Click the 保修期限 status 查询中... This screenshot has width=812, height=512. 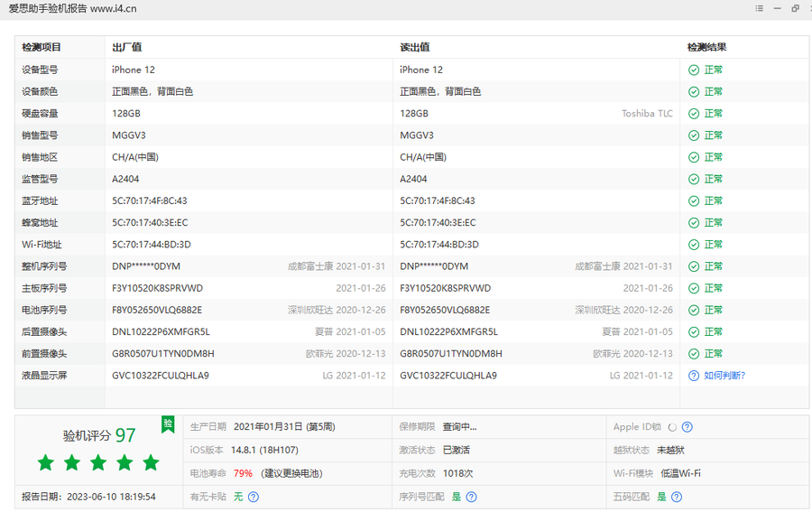(x=459, y=427)
